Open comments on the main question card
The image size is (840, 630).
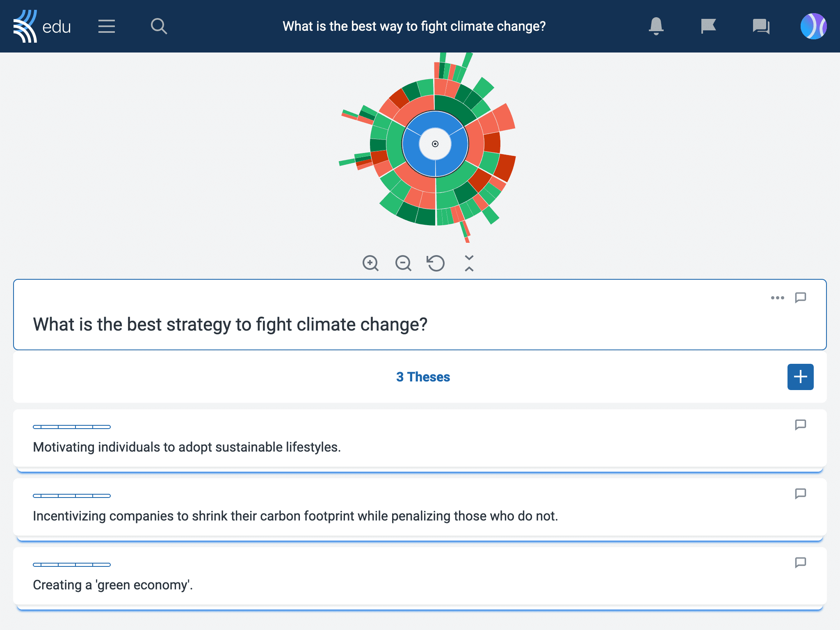[800, 297]
